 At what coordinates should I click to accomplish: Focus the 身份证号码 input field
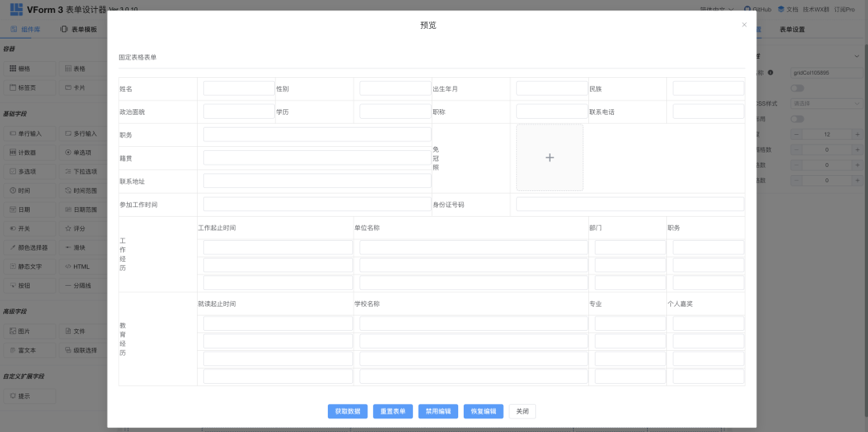[629, 204]
